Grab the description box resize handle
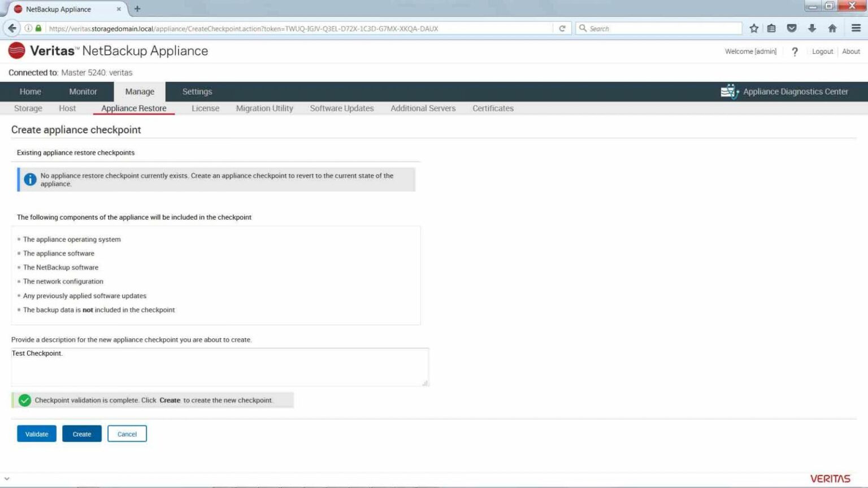This screenshot has height=488, width=868. [x=425, y=383]
